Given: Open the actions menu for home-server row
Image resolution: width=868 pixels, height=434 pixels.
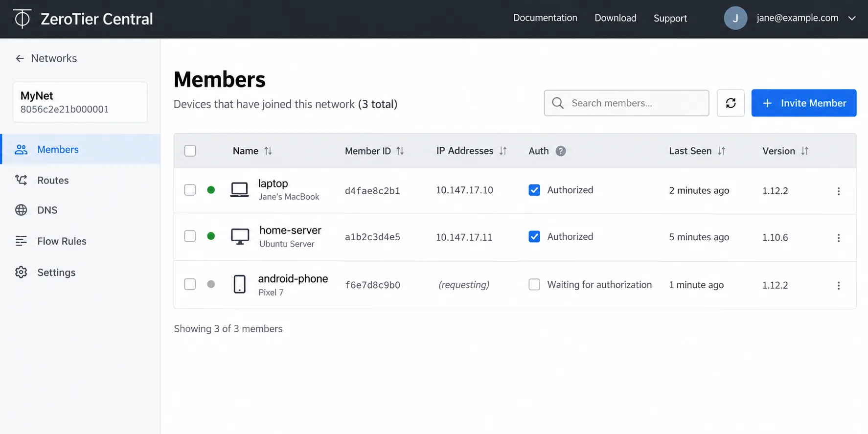Looking at the screenshot, I should pyautogui.click(x=839, y=238).
